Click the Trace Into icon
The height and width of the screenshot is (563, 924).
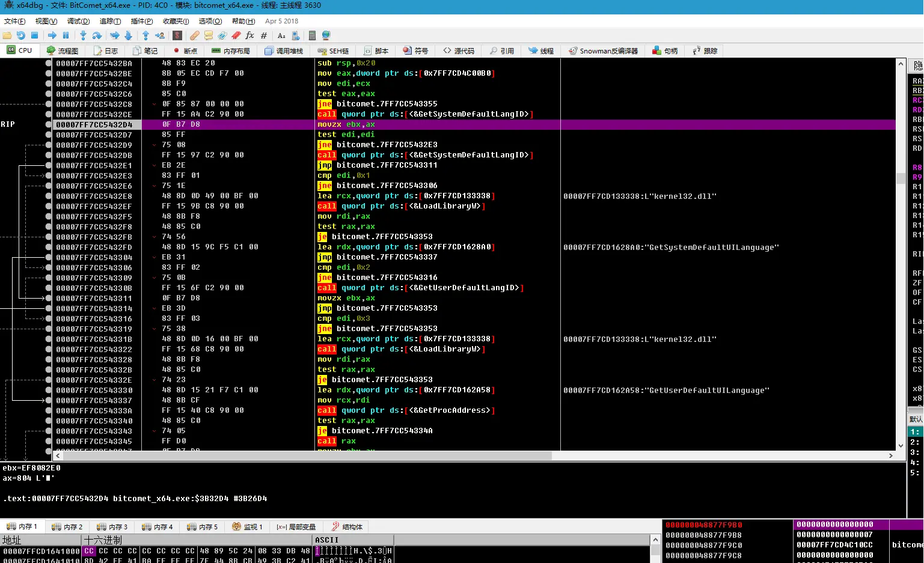[115, 35]
